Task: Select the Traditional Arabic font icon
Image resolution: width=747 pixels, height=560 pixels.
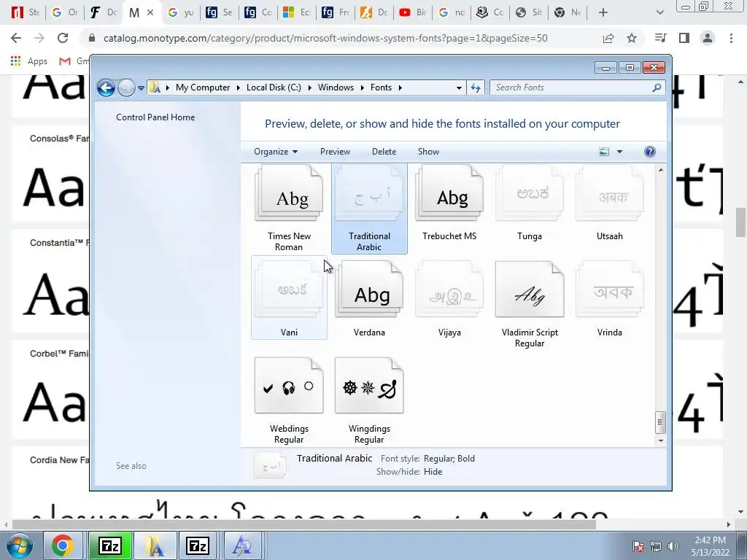Action: pyautogui.click(x=369, y=192)
